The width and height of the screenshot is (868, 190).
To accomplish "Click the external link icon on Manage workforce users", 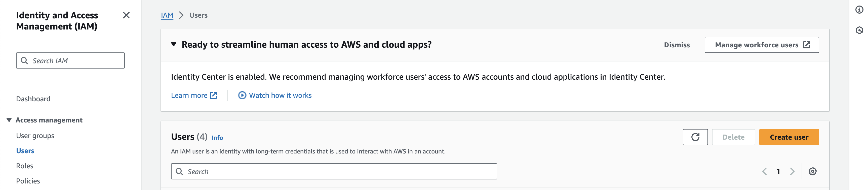I will click(806, 44).
